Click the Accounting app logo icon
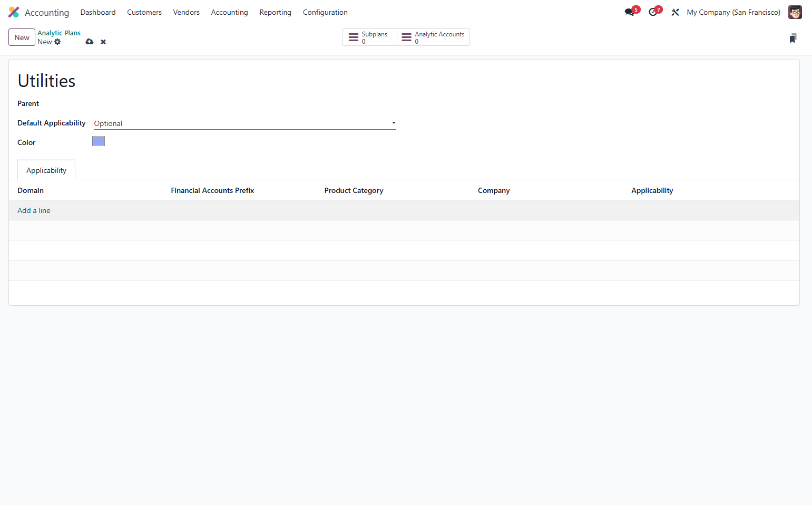Image resolution: width=812 pixels, height=505 pixels. click(14, 12)
